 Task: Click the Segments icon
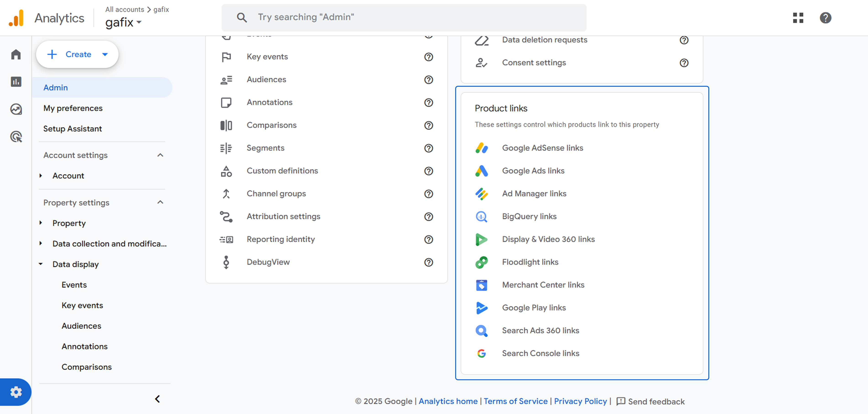226,148
